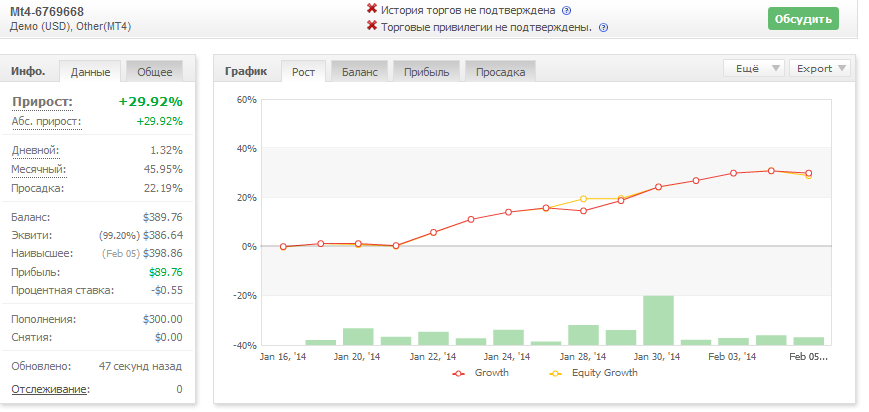Open the Export dropdown menu

820,69
